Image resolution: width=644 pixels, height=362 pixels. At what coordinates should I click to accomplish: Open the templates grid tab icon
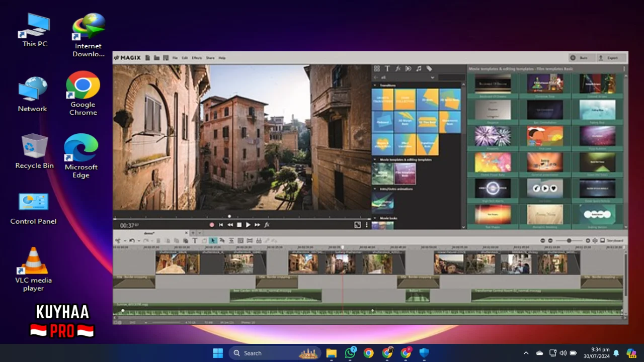377,69
